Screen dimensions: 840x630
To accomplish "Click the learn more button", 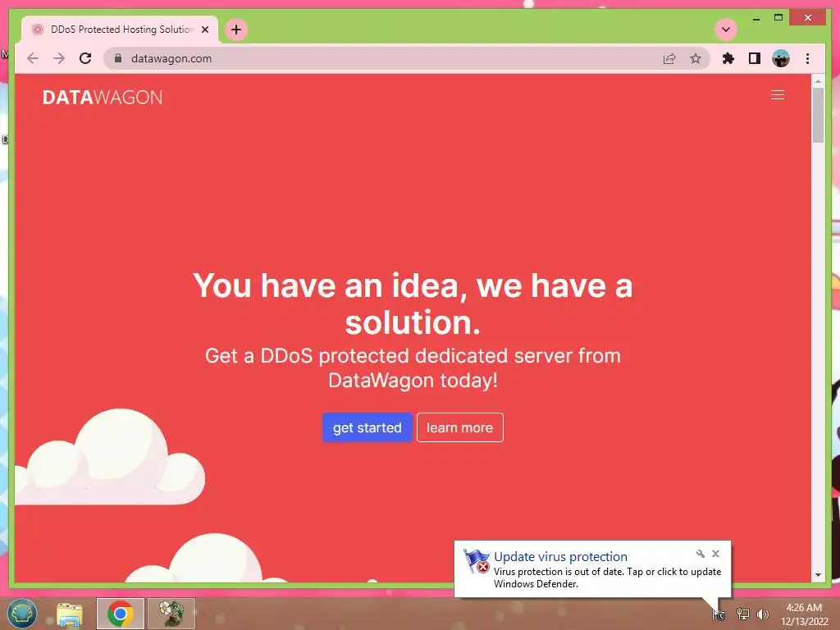I will coord(459,427).
